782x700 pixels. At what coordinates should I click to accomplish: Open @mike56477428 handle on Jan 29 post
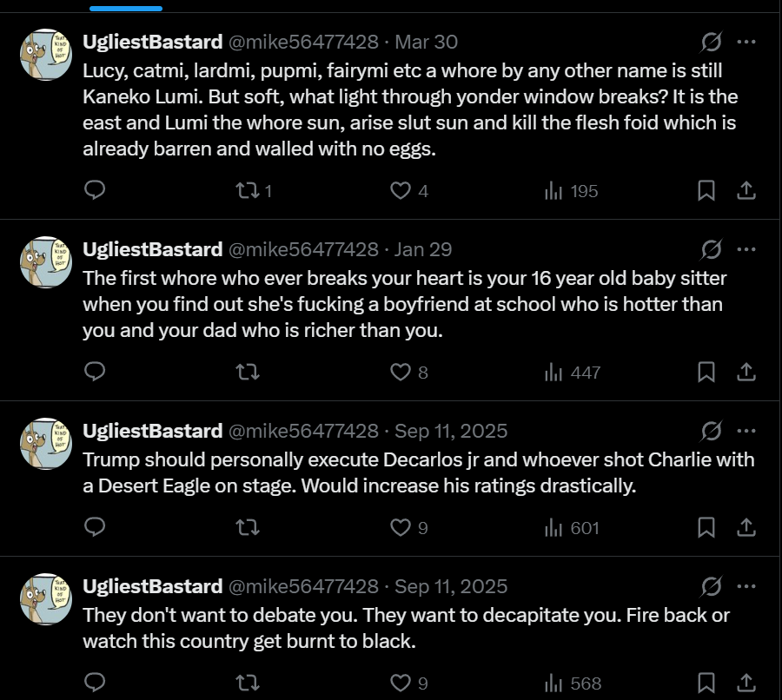(303, 249)
